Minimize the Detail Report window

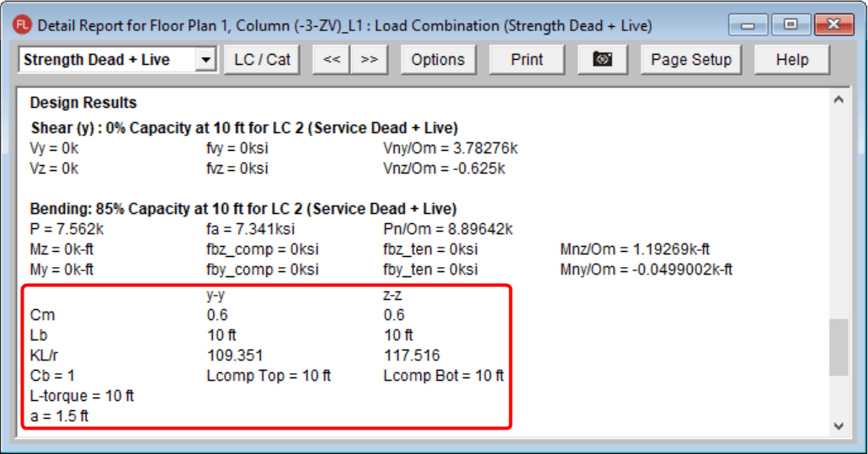click(747, 24)
